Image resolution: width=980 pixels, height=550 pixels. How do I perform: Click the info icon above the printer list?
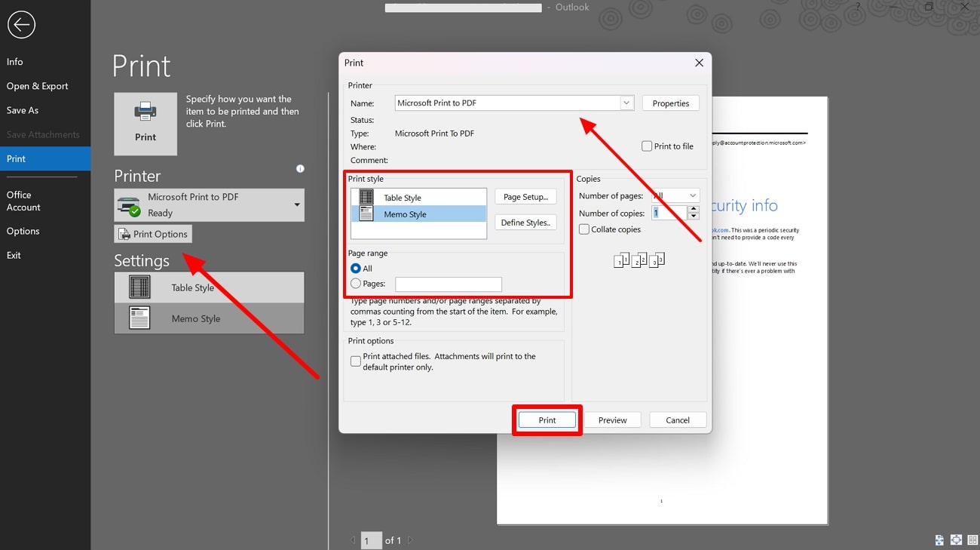pos(300,169)
